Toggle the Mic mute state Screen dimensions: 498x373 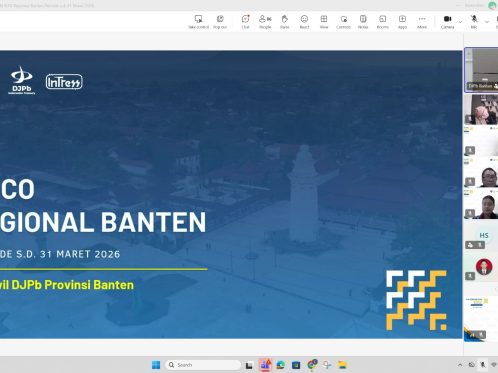474,22
